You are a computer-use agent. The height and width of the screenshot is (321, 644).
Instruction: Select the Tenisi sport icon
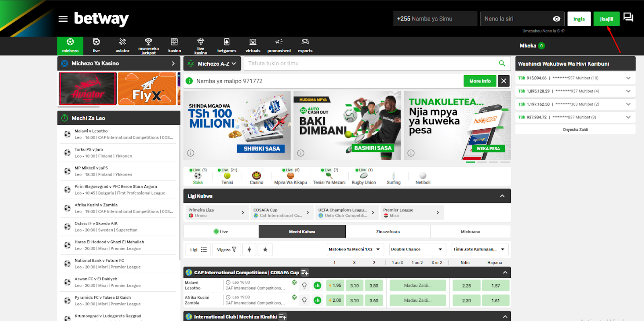227,176
